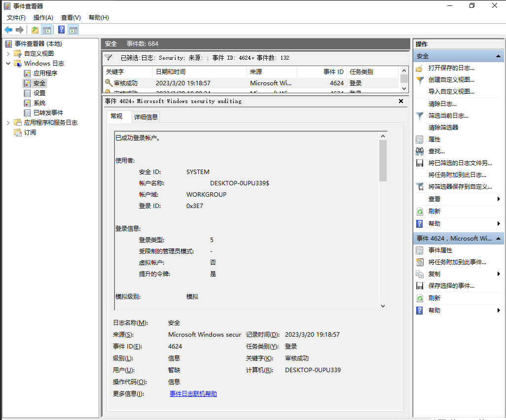Collapse the Windows 日志 tree node
This screenshot has height=420, width=506.
8,64
